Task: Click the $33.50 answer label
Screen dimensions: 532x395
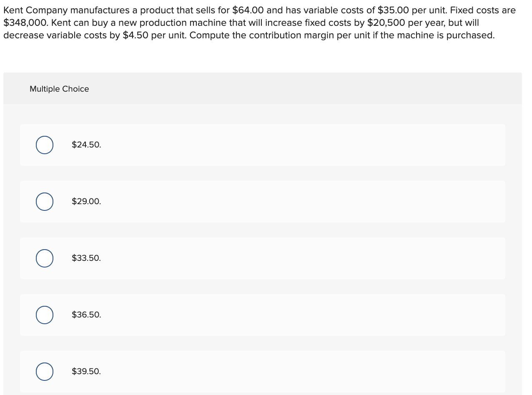Action: (x=86, y=258)
